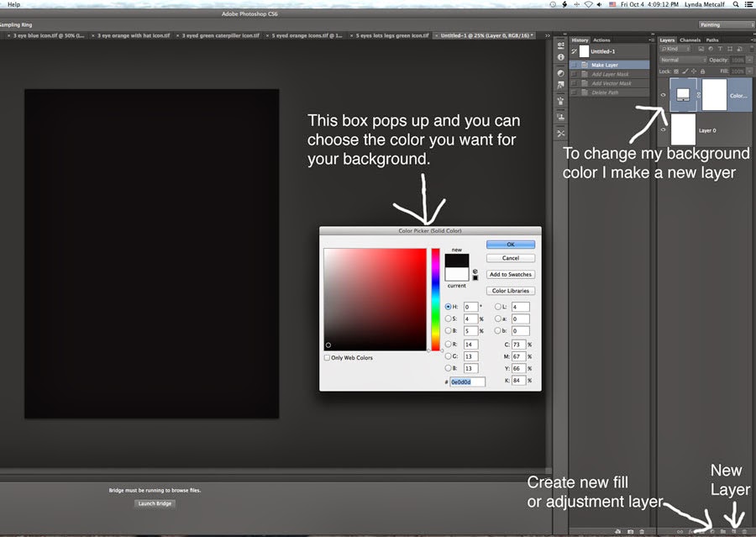This screenshot has height=537, width=756.
Task: Confirm the color with OK
Action: pyautogui.click(x=511, y=245)
